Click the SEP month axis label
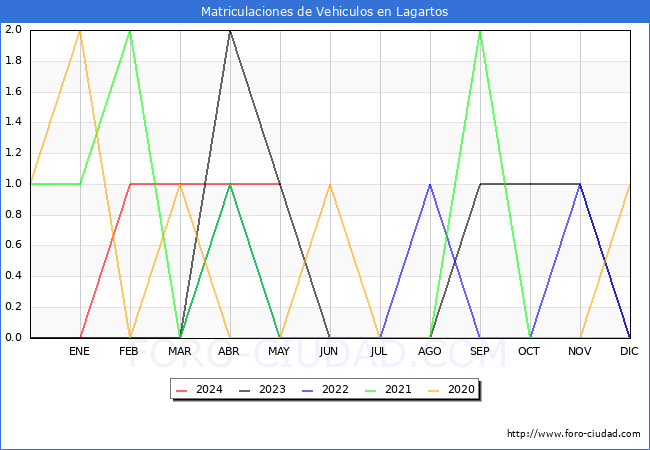The height and width of the screenshot is (450, 650). (x=480, y=351)
